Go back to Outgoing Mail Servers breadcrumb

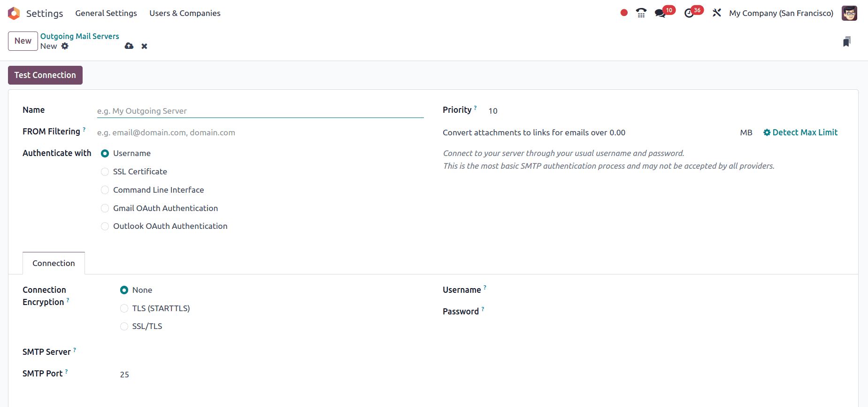click(x=80, y=36)
